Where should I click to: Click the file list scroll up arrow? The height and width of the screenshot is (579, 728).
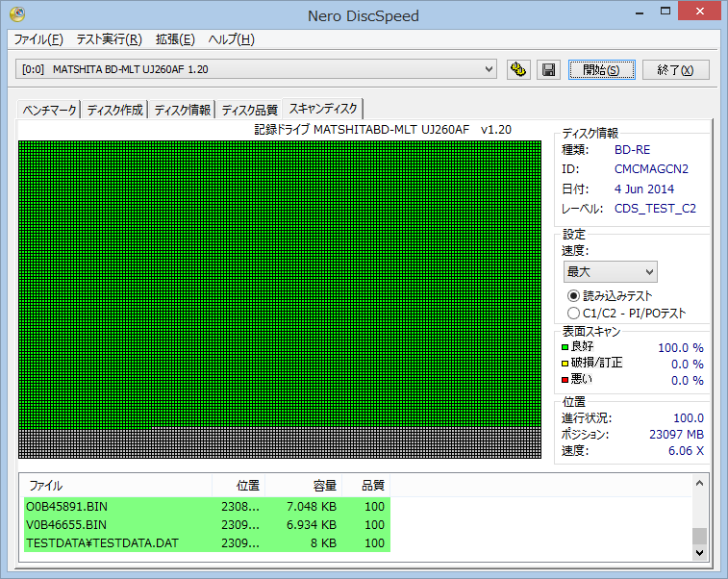pos(700,484)
